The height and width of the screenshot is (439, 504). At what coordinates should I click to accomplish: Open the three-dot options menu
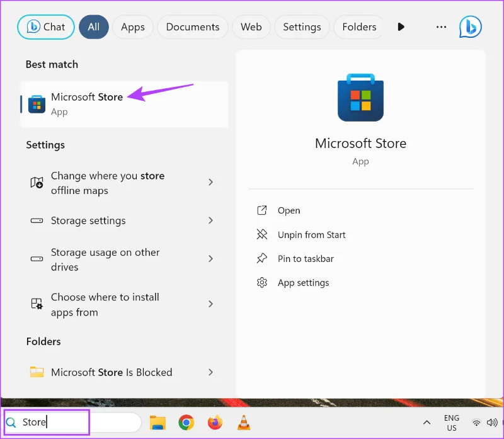(x=441, y=27)
